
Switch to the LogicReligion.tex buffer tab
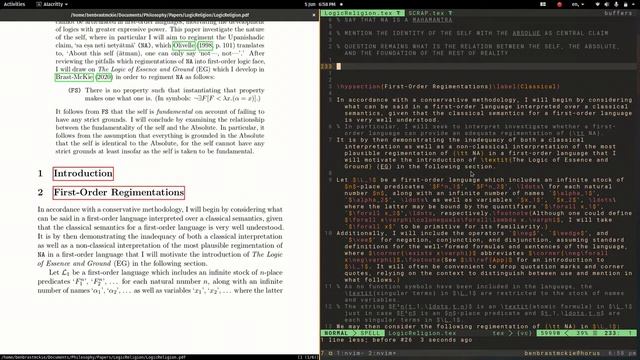(x=362, y=13)
